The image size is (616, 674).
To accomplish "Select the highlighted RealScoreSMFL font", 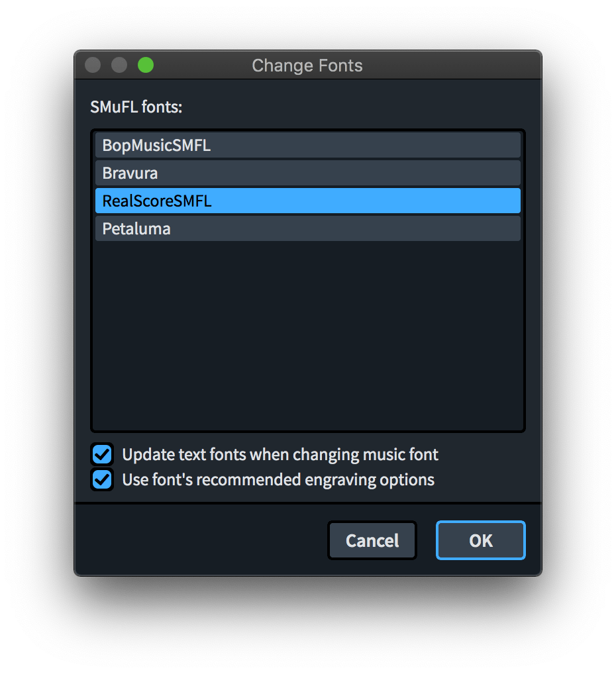I will point(307,201).
